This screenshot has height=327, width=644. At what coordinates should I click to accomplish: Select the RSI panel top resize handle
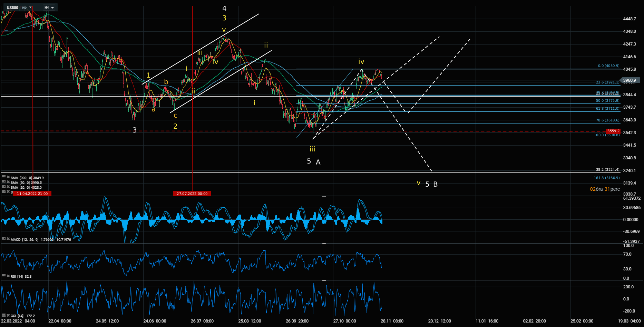tap(324, 244)
